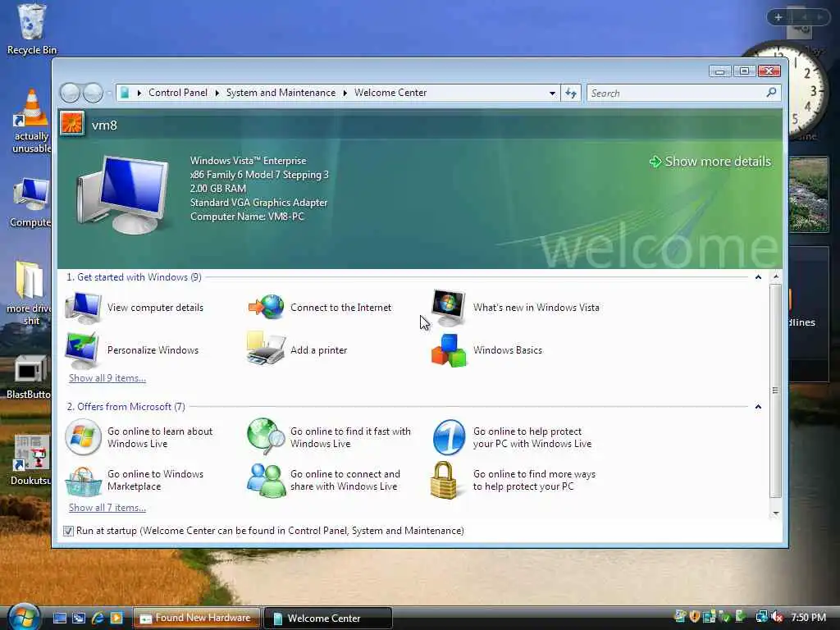This screenshot has width=840, height=630.
Task: Click the Connect to the Internet globe icon
Action: (x=267, y=307)
